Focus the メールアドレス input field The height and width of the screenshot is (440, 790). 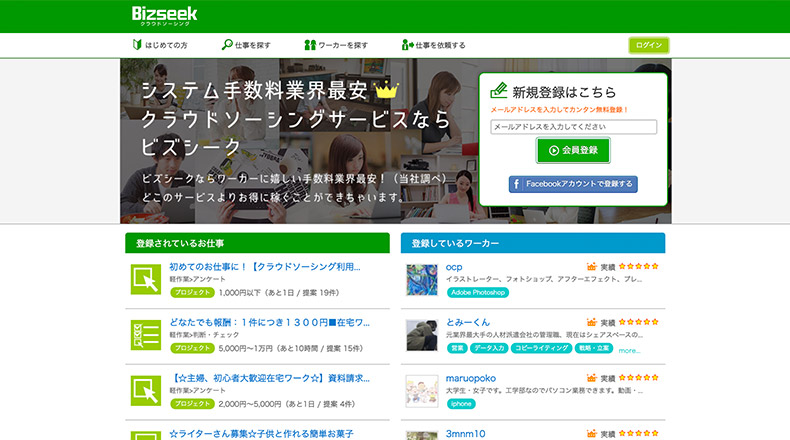point(573,127)
